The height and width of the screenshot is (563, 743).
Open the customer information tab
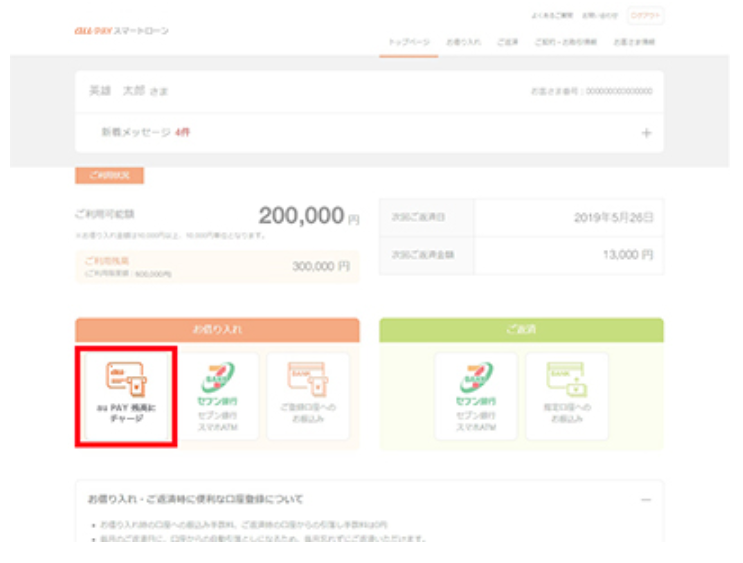(x=634, y=42)
